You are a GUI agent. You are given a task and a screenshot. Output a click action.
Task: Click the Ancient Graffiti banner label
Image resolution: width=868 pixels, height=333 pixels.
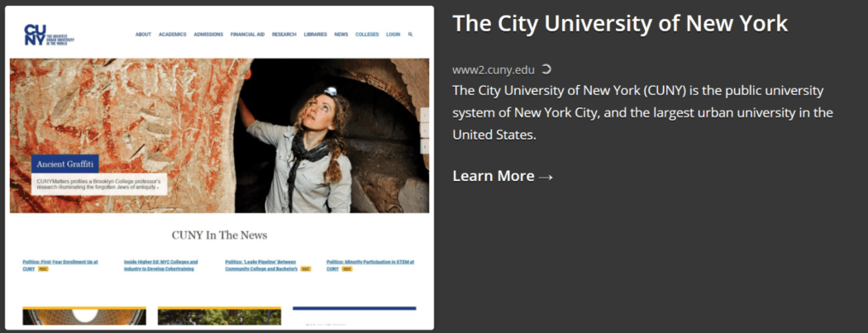(x=65, y=164)
